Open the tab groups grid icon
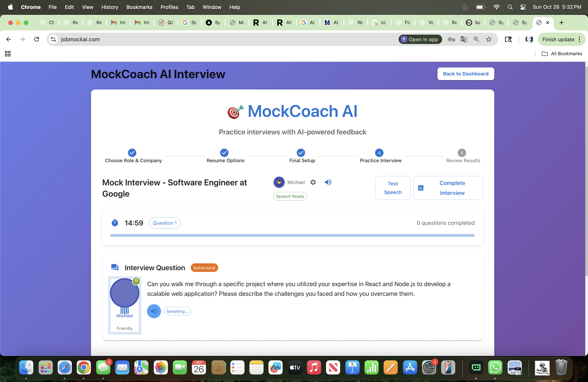This screenshot has width=588, height=382. click(x=7, y=54)
